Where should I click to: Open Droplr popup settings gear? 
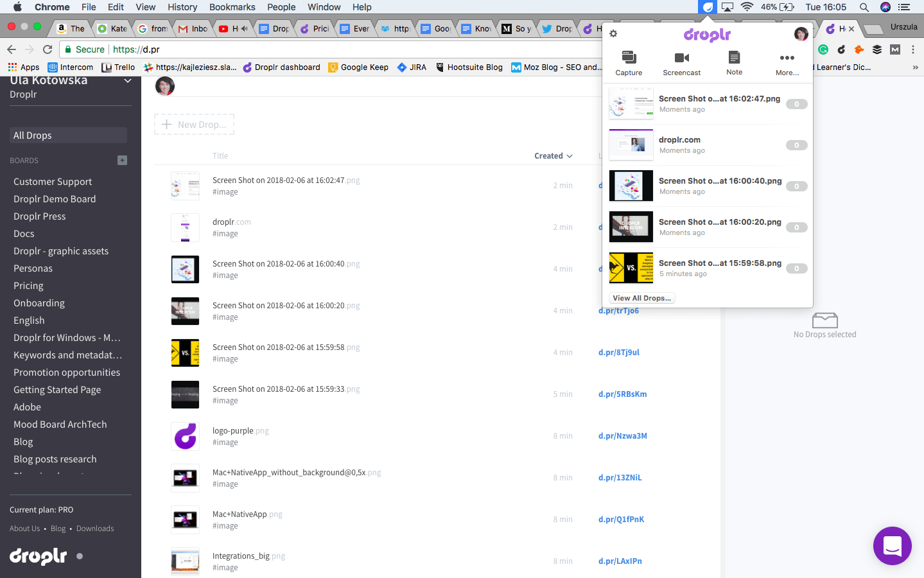click(x=613, y=33)
